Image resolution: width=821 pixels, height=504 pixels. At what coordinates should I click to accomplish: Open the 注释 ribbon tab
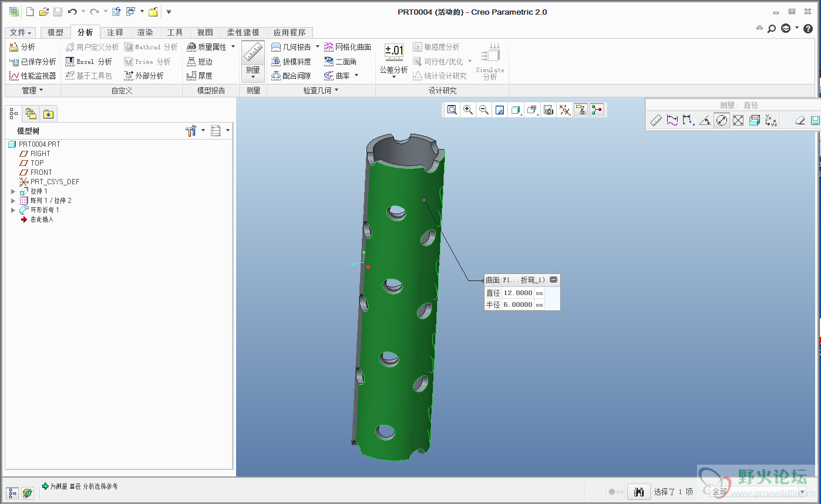click(x=115, y=33)
